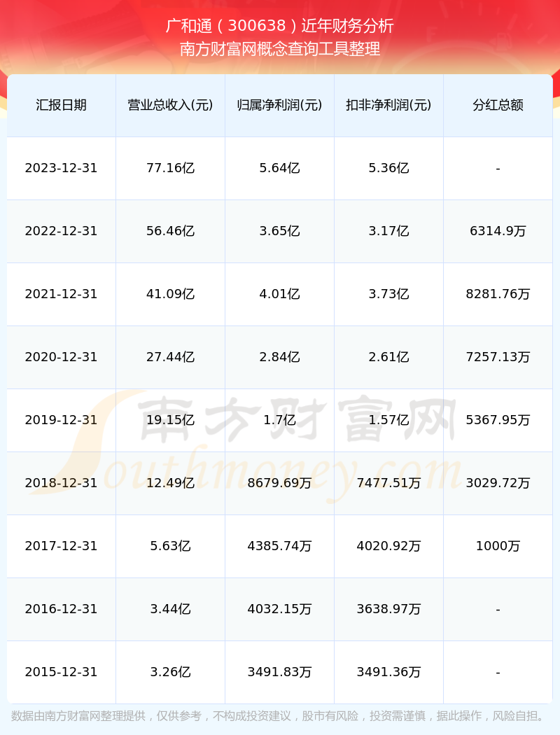560x735 pixels.
Task: Click the 3638.97万 cell
Action: pos(389,609)
